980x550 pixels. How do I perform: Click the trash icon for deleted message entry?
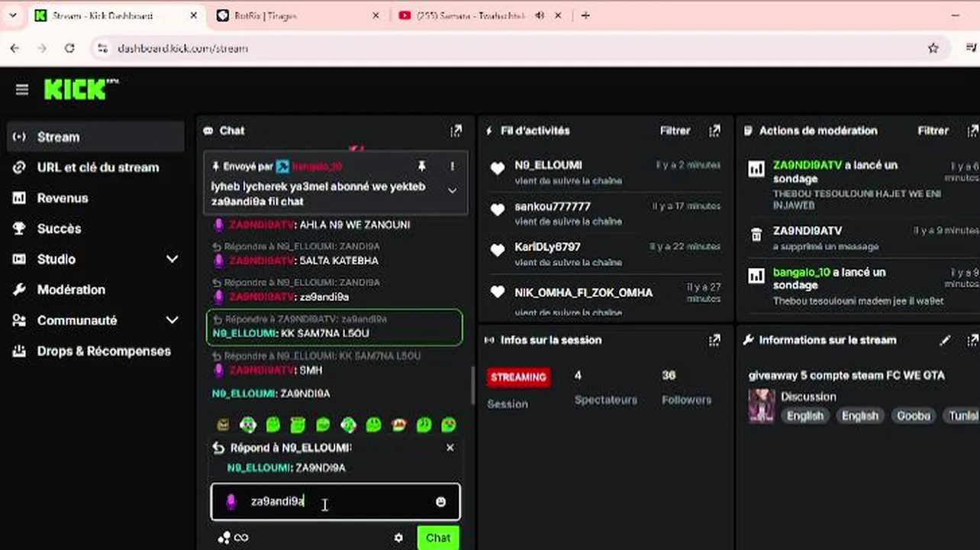(x=756, y=235)
